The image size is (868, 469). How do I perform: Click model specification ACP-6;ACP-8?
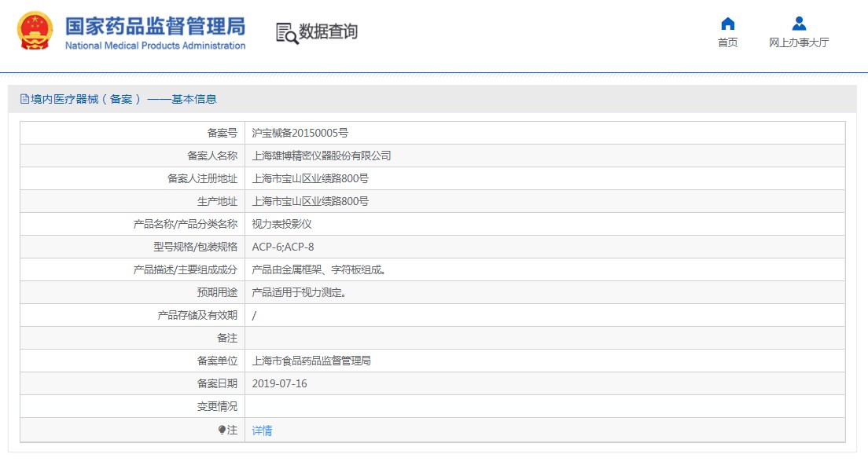tap(283, 247)
